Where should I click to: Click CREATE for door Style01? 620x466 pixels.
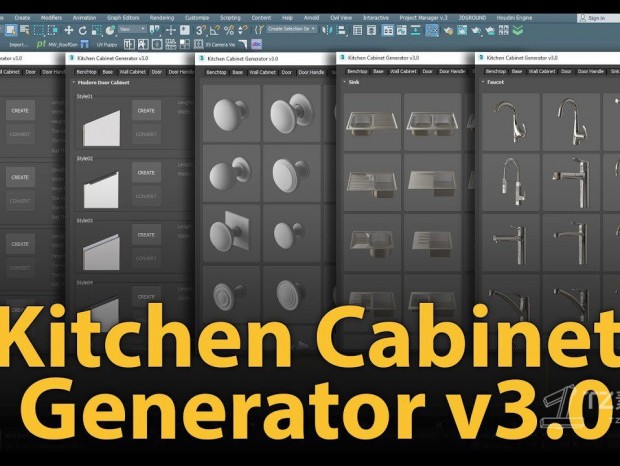click(146, 111)
